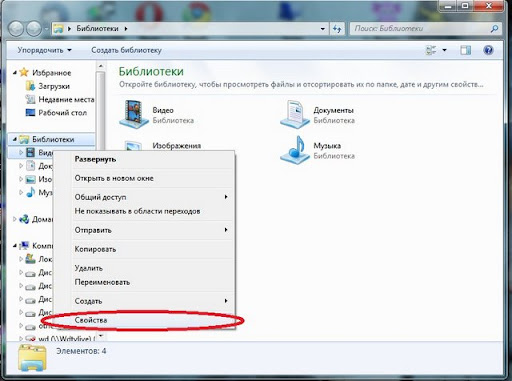Click the homegroup icon in navigation tree

(x=24, y=219)
